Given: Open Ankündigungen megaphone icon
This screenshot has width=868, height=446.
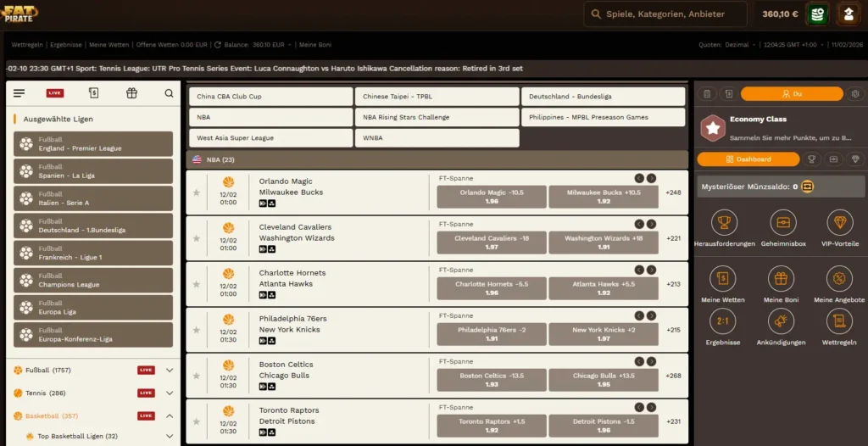Looking at the screenshot, I should pyautogui.click(x=781, y=321).
